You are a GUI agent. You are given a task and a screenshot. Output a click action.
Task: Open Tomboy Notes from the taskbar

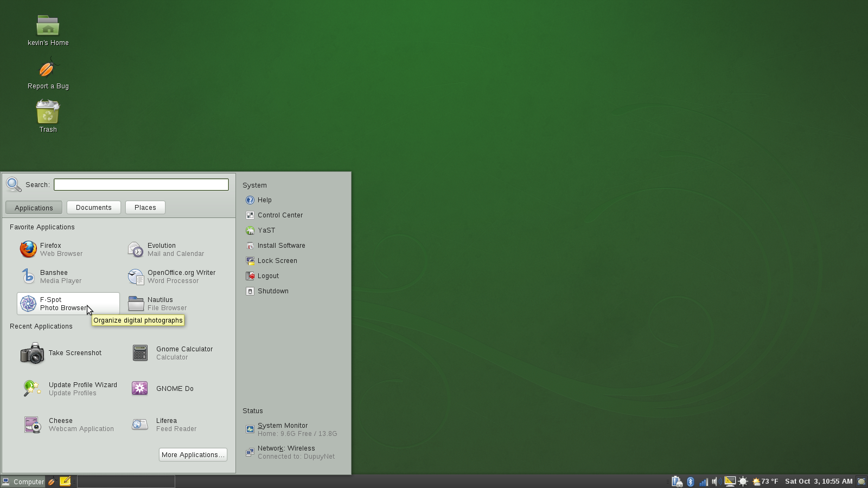click(x=65, y=481)
